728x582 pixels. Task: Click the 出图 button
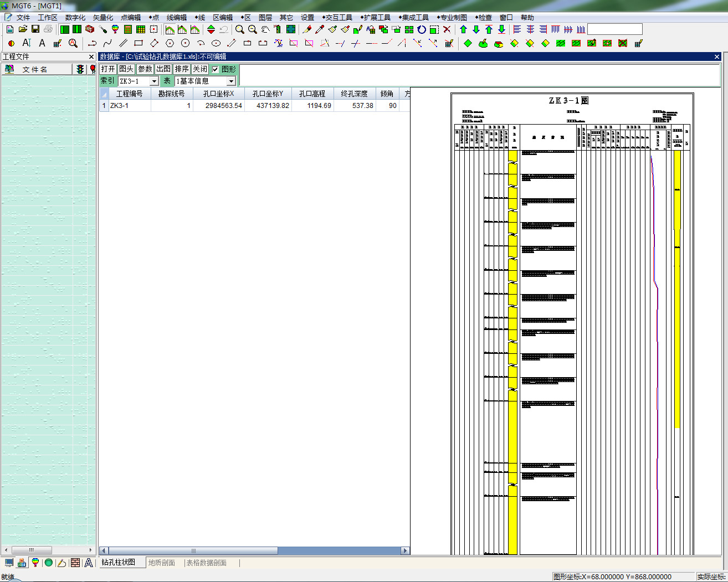163,69
